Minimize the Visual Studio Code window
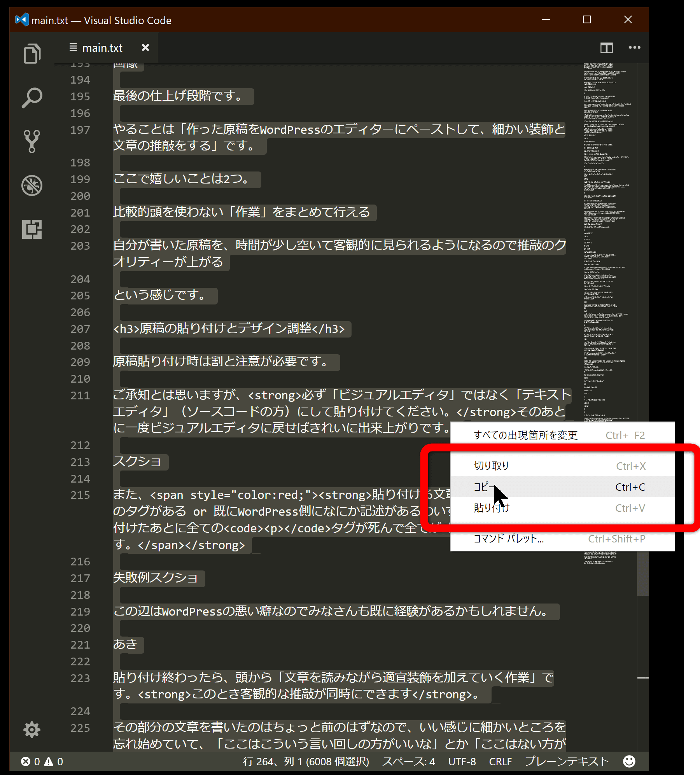This screenshot has height=775, width=700. click(x=546, y=19)
